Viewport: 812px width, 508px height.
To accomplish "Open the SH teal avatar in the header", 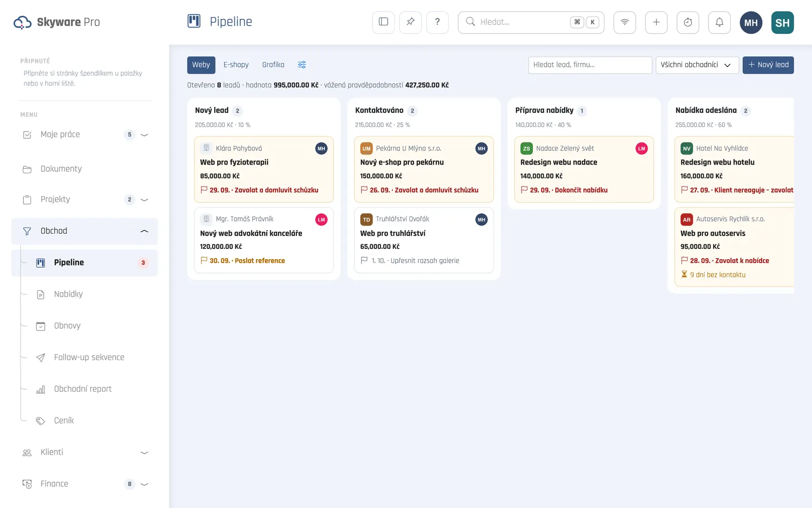I will (782, 22).
